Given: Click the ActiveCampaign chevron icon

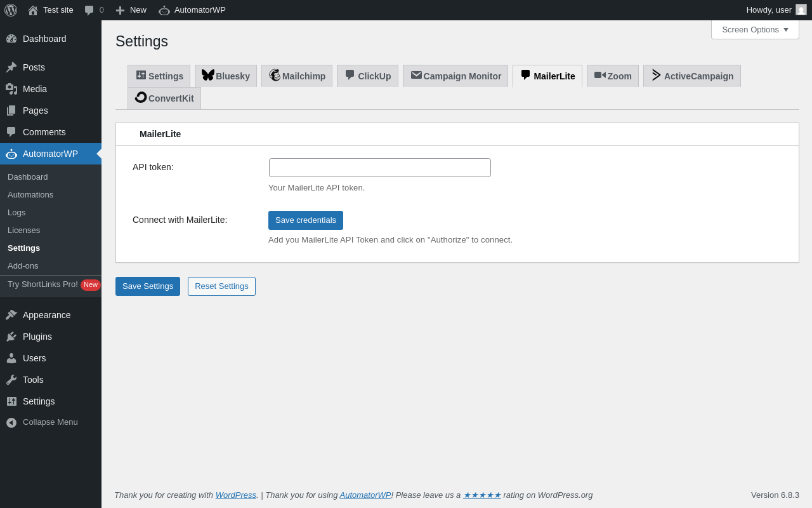Looking at the screenshot, I should [657, 75].
